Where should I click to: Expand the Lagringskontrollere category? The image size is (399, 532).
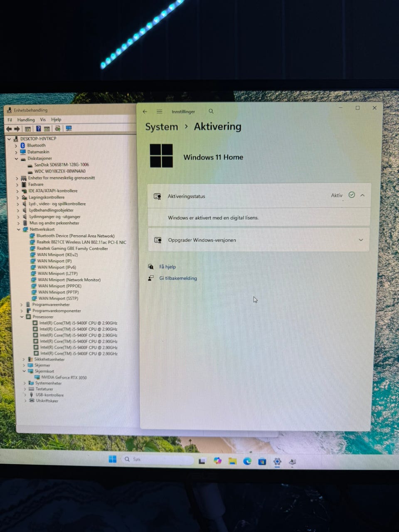[18, 197]
